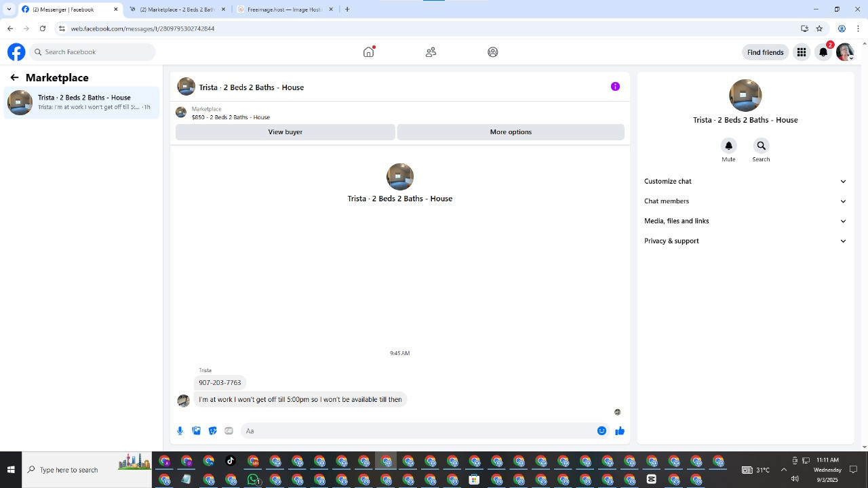The height and width of the screenshot is (488, 868).
Task: Open the emoji picker in composer
Action: pyautogui.click(x=601, y=431)
